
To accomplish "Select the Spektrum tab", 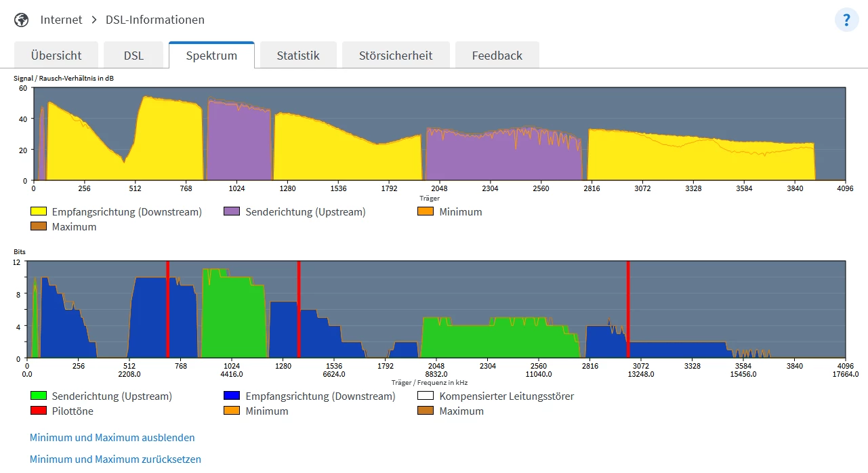I will [211, 56].
